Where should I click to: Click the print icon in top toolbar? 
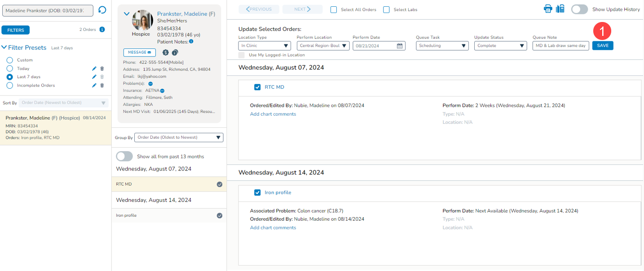pos(548,9)
